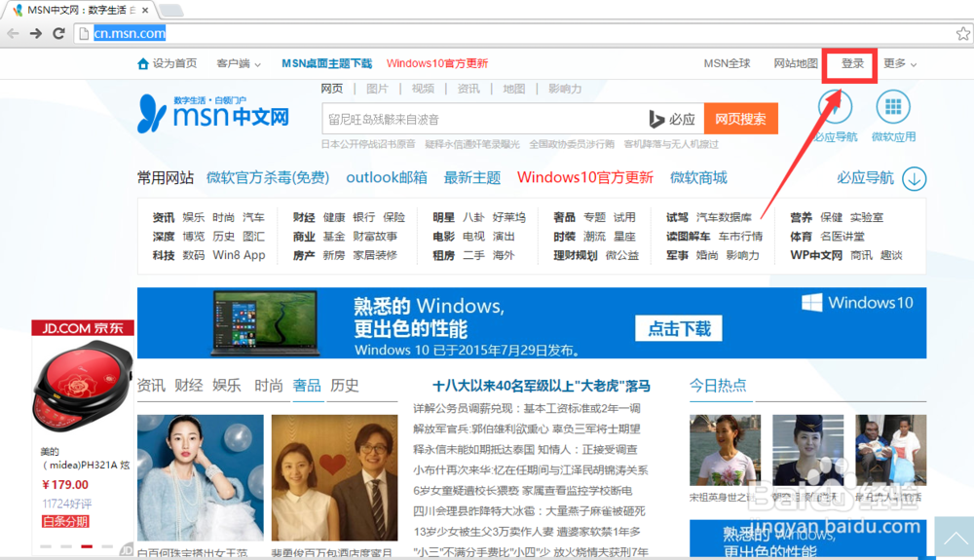974x560 pixels.
Task: Click the 登录 login link
Action: tap(853, 63)
